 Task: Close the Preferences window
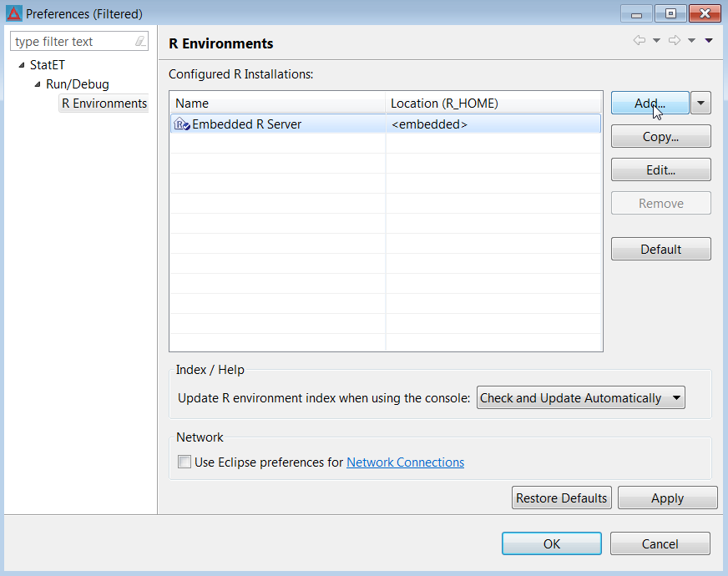coord(705,14)
